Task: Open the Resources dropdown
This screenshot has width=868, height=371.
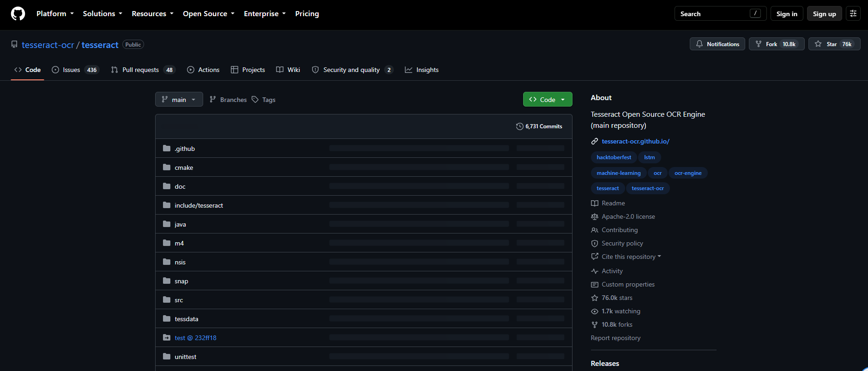Action: tap(152, 14)
